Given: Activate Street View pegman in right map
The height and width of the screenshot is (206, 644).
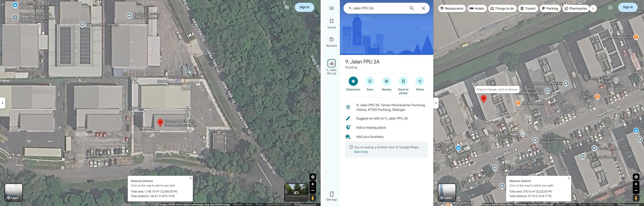Looking at the screenshot, I should 636,198.
